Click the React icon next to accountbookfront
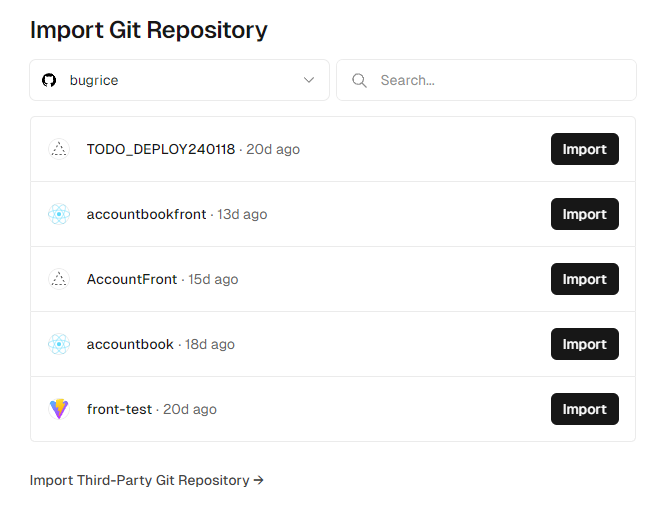This screenshot has width=654, height=510. point(59,214)
